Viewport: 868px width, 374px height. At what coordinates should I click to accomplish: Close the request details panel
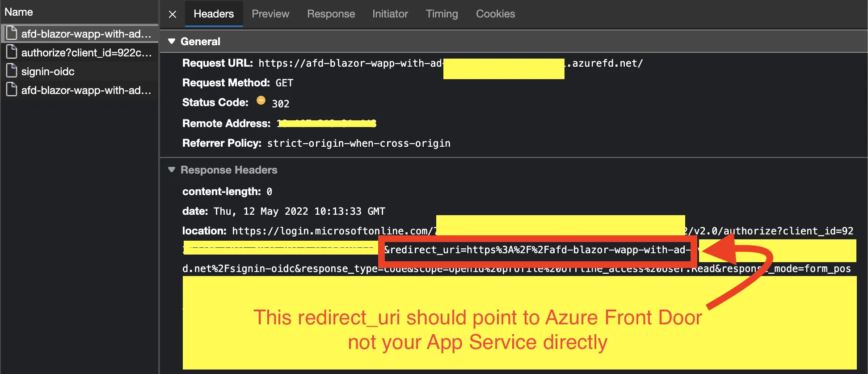(x=173, y=14)
